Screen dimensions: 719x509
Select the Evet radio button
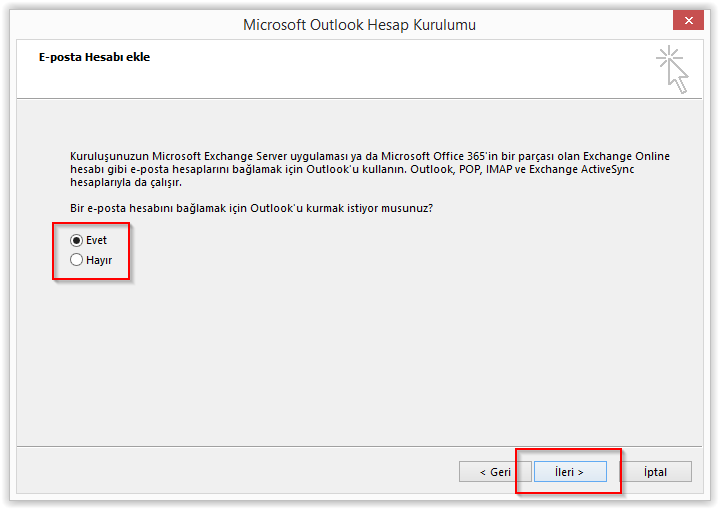tap(76, 240)
